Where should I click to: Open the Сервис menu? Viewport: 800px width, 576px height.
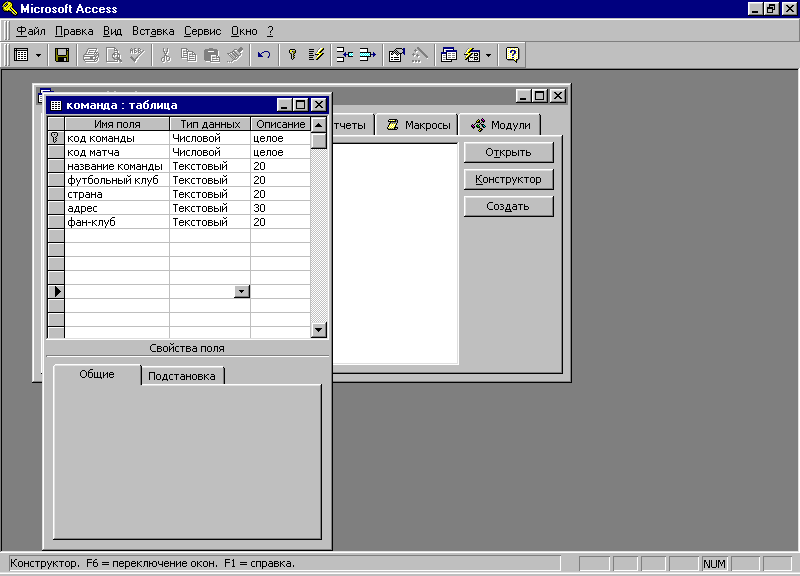coord(203,31)
